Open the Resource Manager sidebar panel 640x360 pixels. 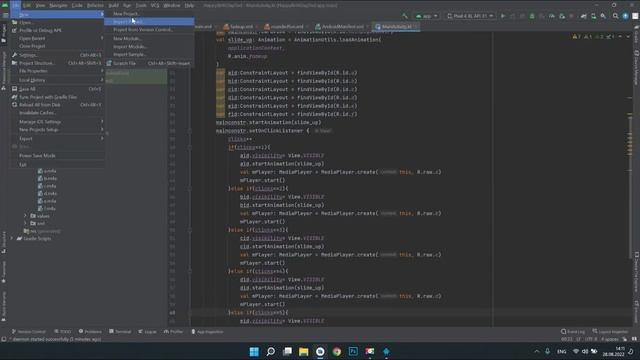click(4, 70)
